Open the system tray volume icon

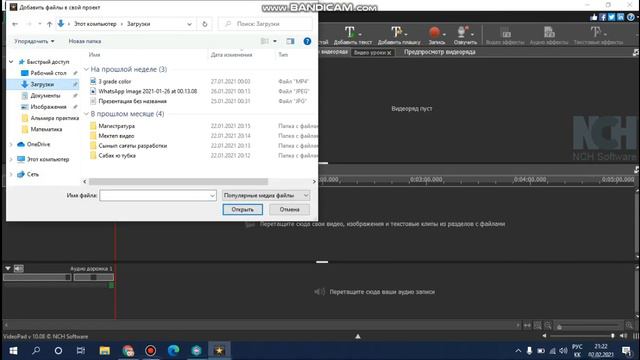click(x=563, y=351)
